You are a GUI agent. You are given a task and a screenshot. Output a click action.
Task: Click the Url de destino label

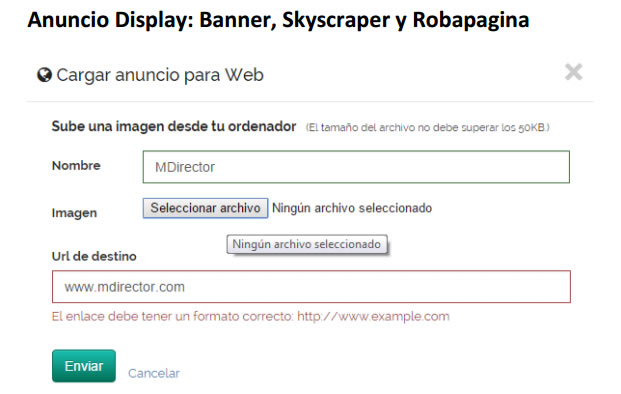point(94,256)
